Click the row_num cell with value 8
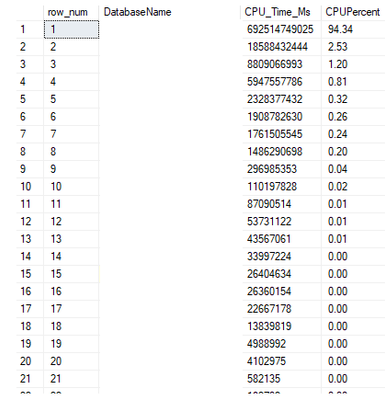385x400 pixels. [x=71, y=151]
